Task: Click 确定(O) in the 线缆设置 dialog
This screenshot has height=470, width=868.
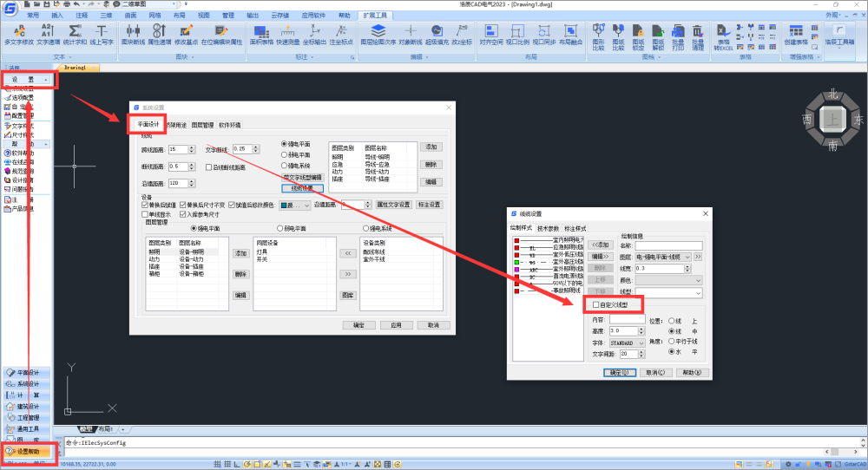Action: [x=619, y=373]
